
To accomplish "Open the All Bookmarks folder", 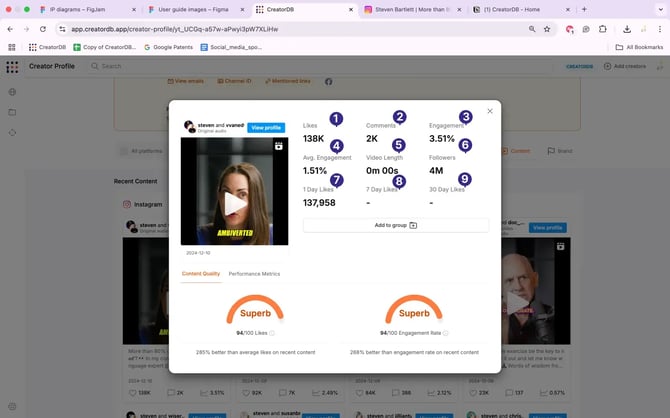I will point(639,47).
